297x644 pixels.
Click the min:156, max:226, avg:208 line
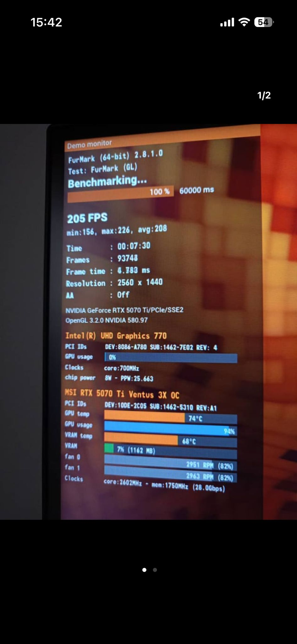coord(117,230)
